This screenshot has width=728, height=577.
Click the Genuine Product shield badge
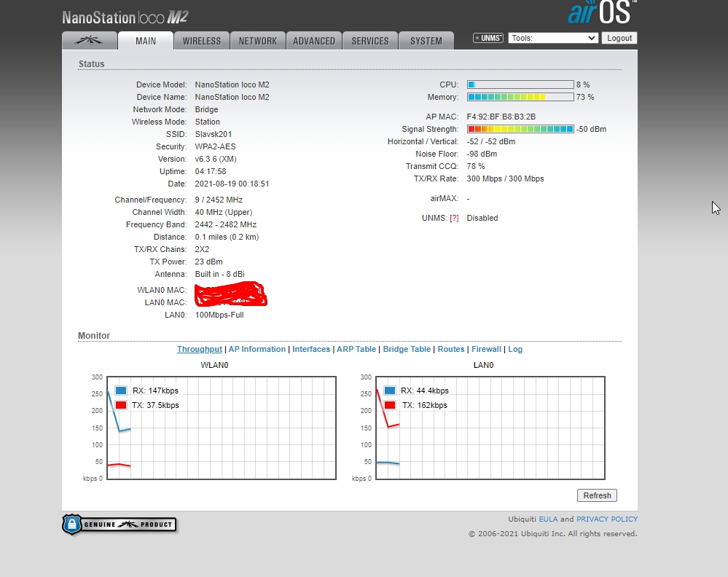[120, 525]
